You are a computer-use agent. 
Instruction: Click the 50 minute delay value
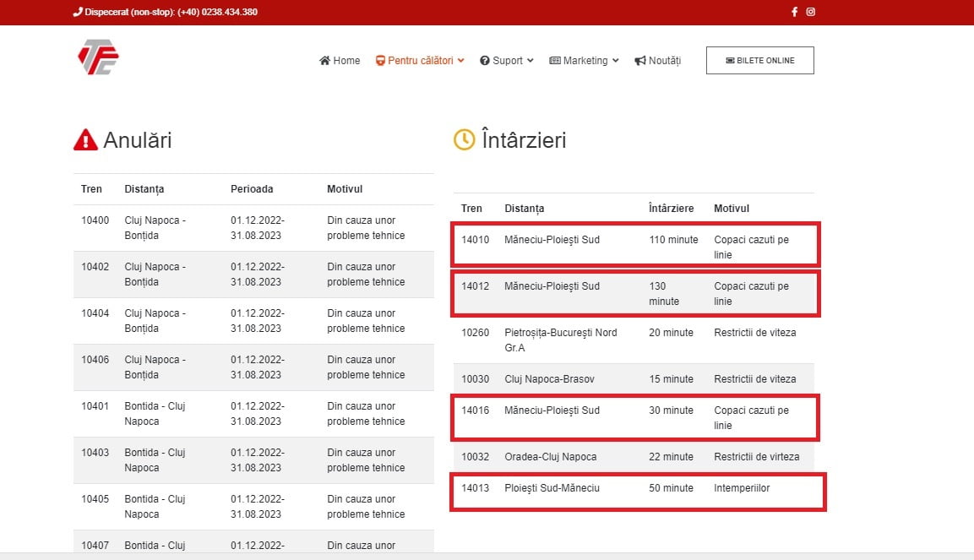point(671,488)
